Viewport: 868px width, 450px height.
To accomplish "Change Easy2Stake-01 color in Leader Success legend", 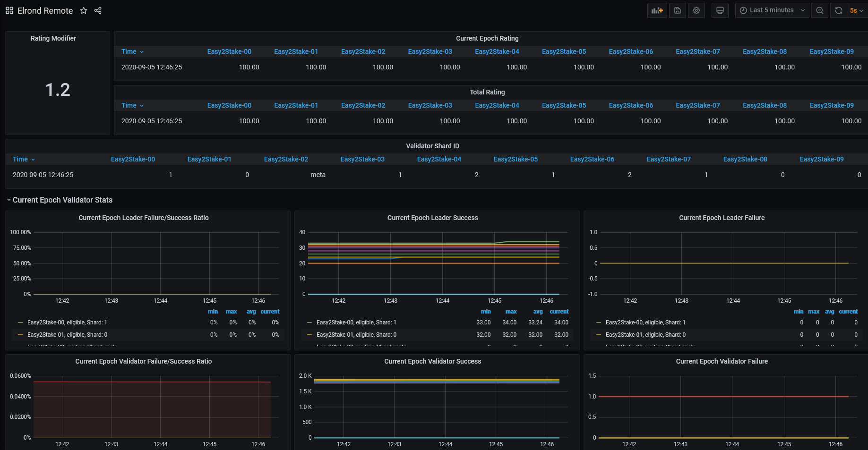I will tap(309, 335).
